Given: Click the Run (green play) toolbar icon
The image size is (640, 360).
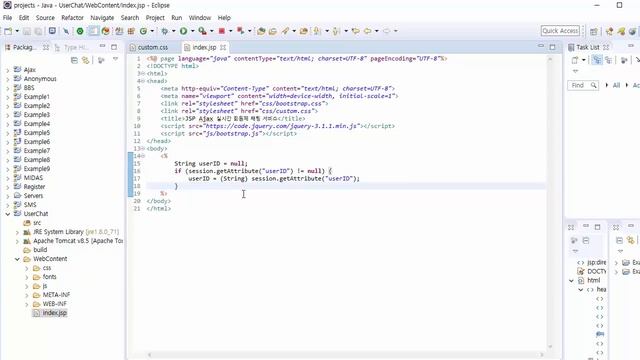Looking at the screenshot, I should click(184, 31).
